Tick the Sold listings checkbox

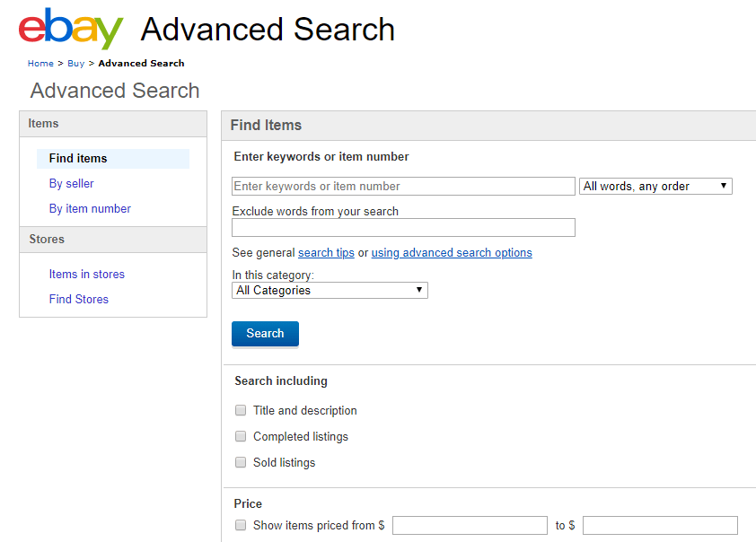[240, 462]
